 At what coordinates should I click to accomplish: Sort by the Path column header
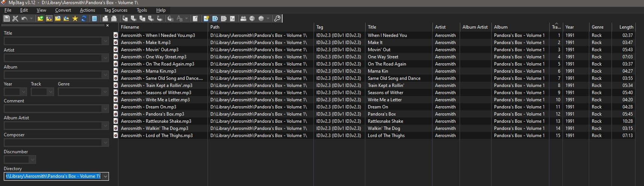261,27
